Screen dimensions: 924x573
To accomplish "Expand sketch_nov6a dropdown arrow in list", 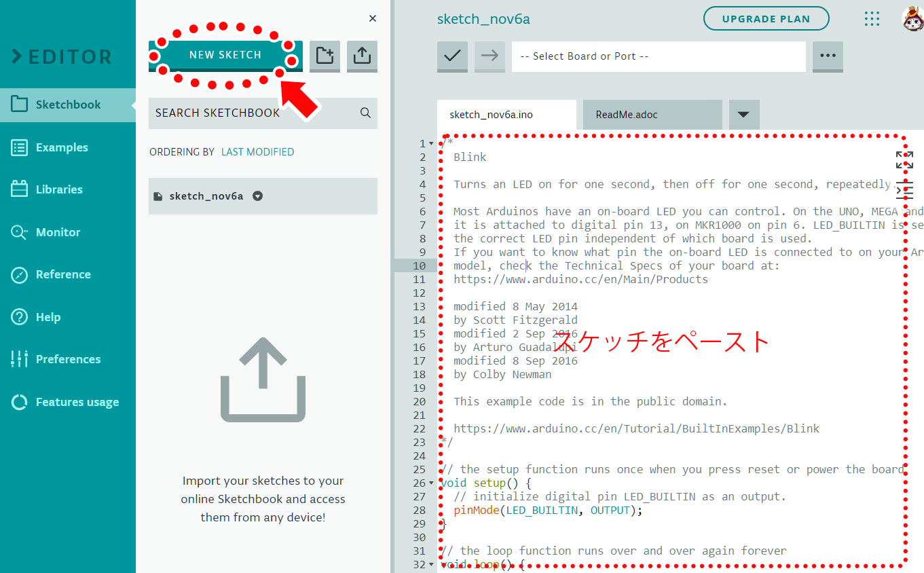I will tap(257, 196).
